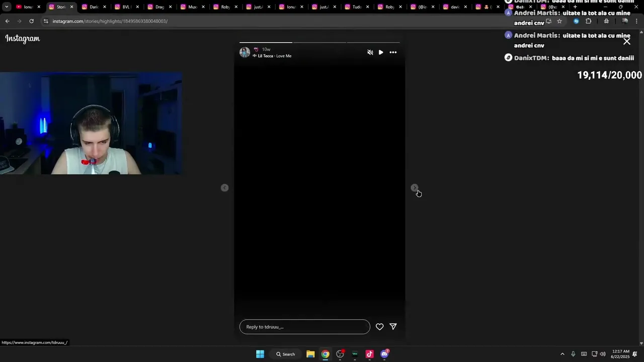Click the Incognito indicator icon
Screen dimensions: 644x362
pos(606,21)
